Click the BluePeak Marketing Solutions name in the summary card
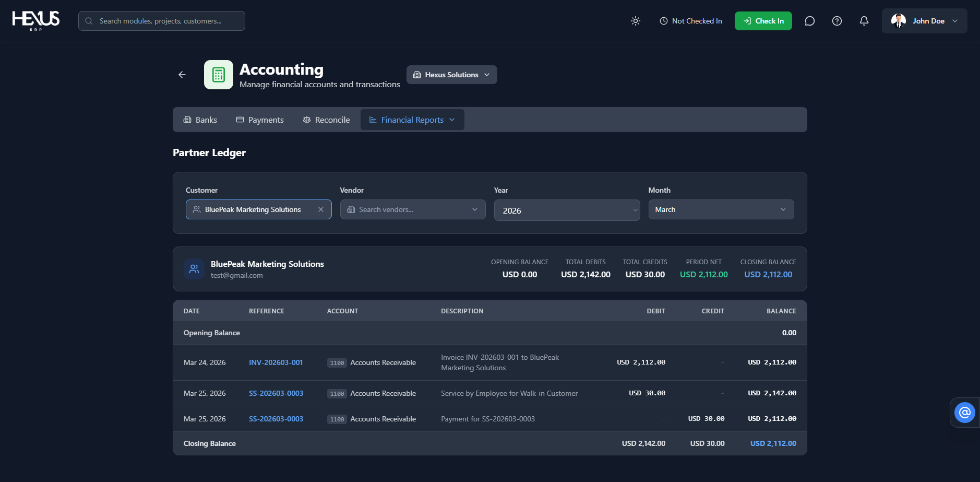 coord(267,264)
